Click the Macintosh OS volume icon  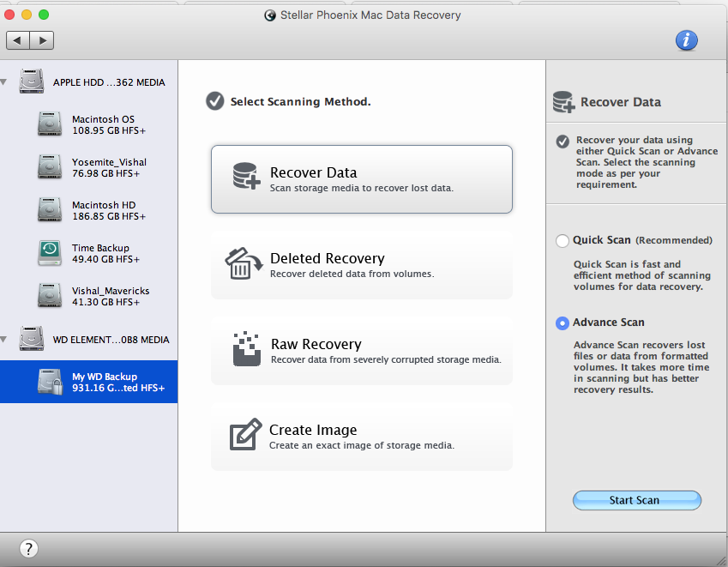[50, 124]
